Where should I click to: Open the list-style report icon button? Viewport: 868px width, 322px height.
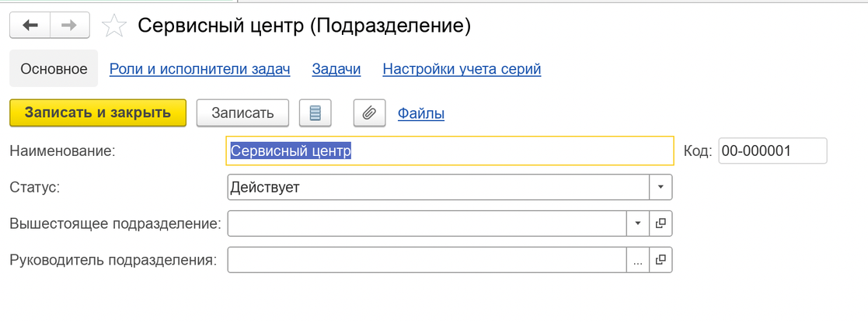point(315,113)
